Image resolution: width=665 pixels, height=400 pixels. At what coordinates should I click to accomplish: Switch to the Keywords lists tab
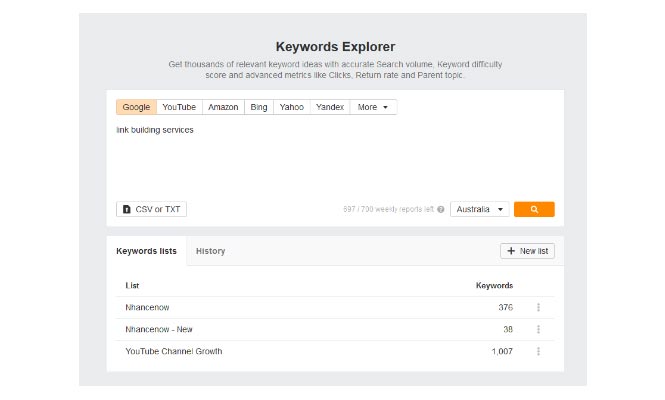click(x=146, y=251)
